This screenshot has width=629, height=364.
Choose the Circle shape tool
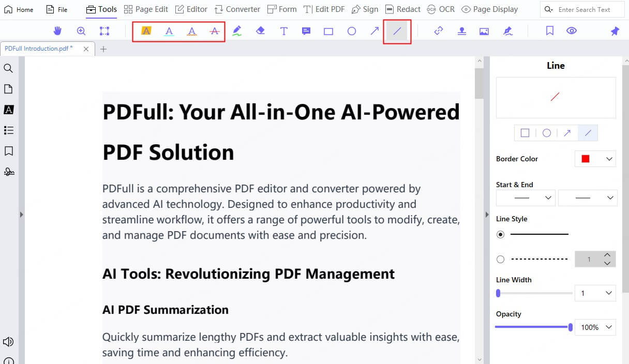(x=352, y=31)
